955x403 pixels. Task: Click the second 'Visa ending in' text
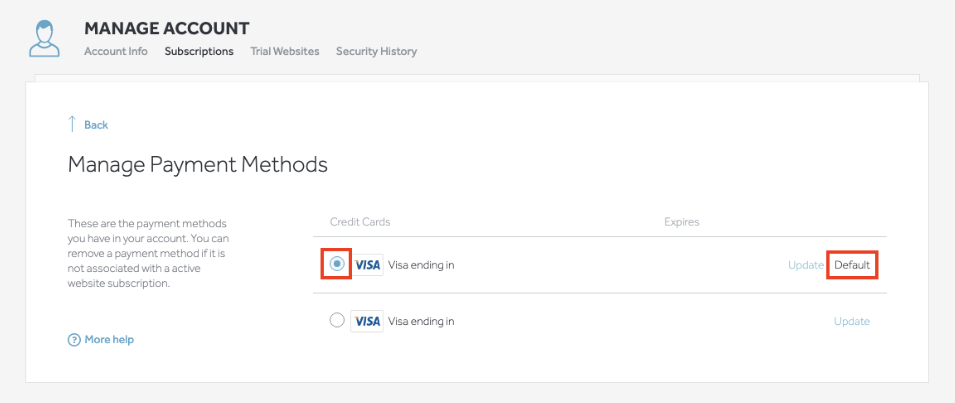click(421, 321)
